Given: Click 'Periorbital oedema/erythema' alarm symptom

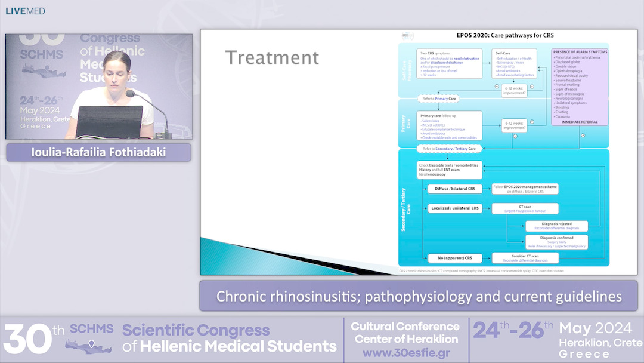Looking at the screenshot, I should 577,57.
